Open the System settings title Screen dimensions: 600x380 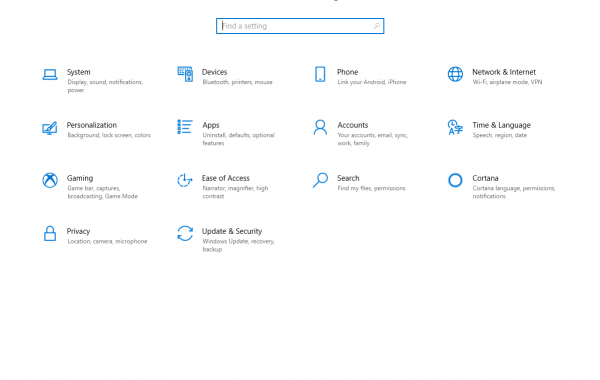click(x=78, y=72)
